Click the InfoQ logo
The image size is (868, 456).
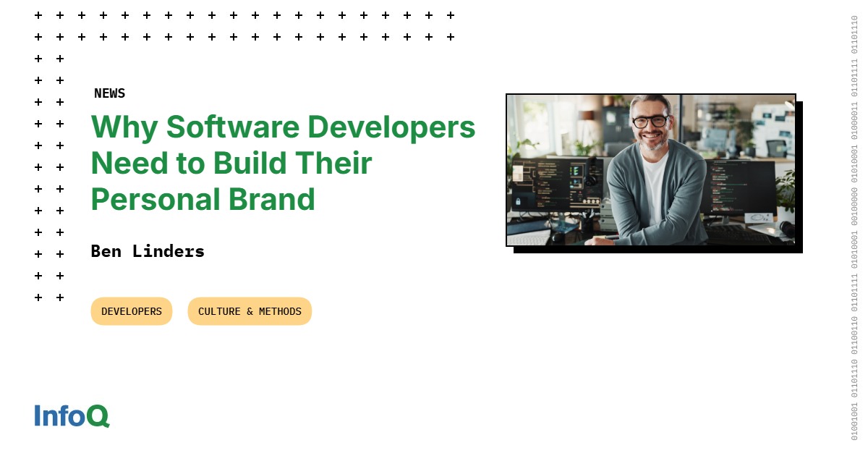(x=71, y=416)
